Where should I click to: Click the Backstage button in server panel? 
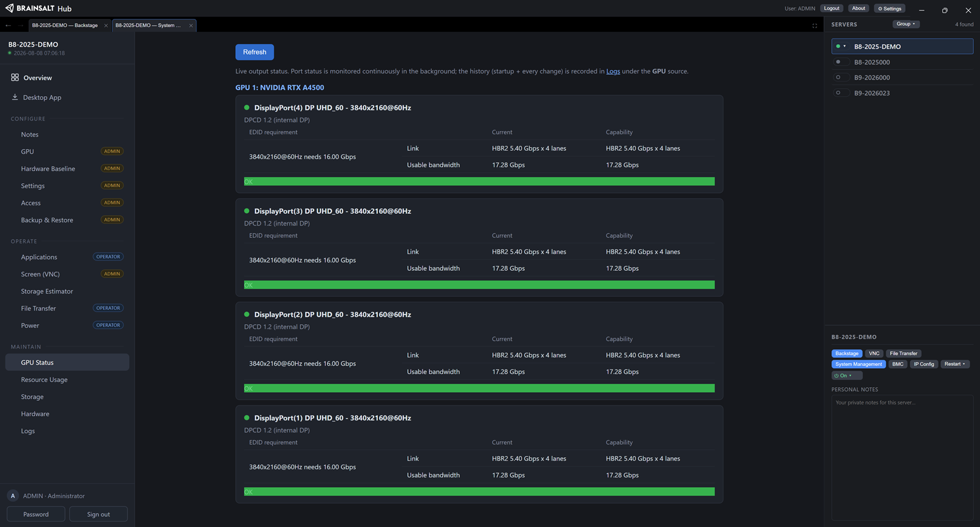tap(847, 354)
